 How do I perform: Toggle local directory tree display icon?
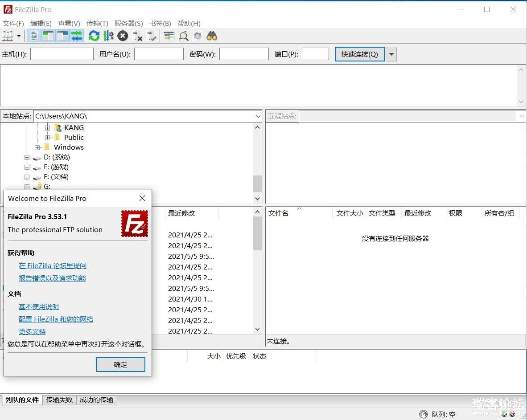pyautogui.click(x=48, y=36)
